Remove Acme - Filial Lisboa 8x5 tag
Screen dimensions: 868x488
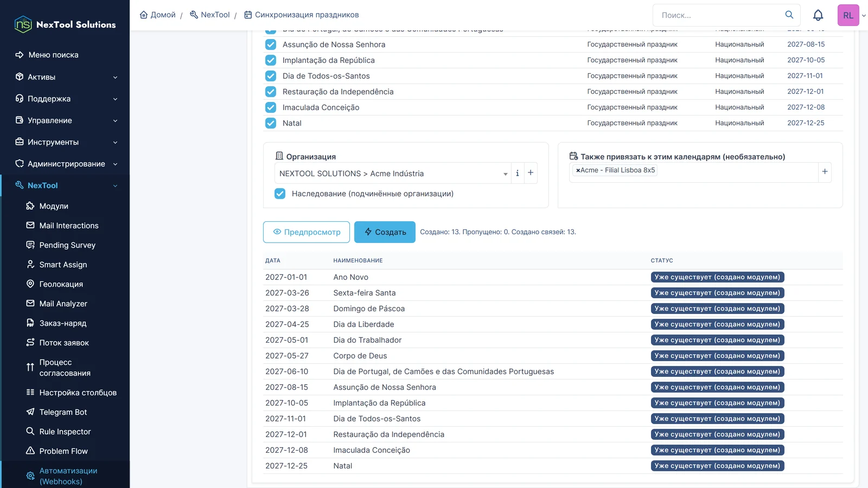point(578,170)
